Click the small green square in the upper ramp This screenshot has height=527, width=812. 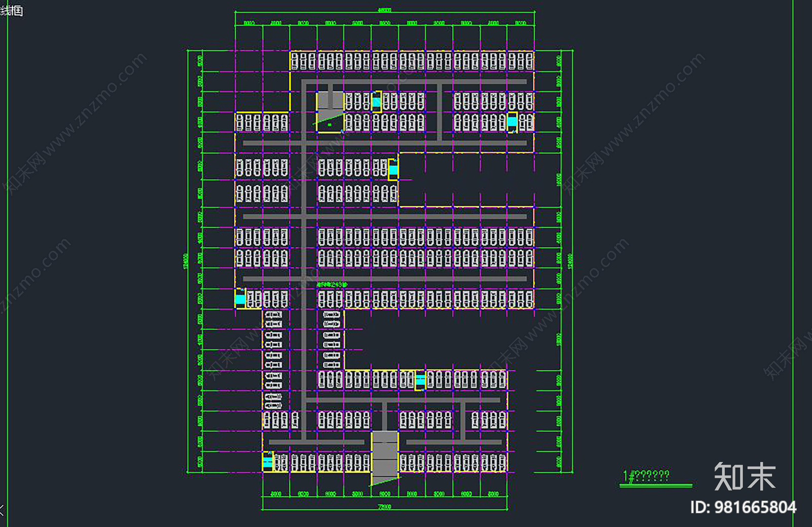(329, 124)
